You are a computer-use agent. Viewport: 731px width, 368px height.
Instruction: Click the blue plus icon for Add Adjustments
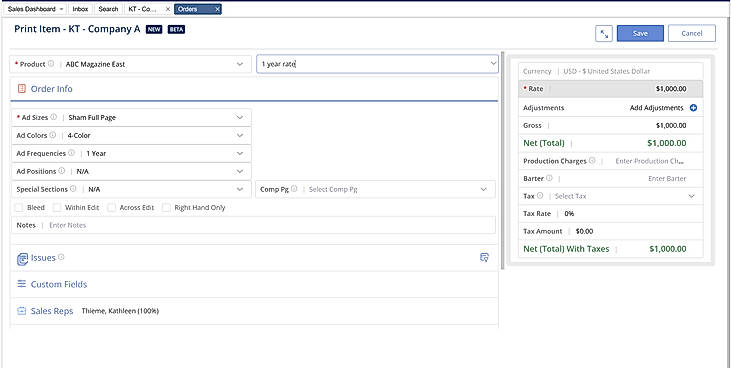pyautogui.click(x=693, y=108)
